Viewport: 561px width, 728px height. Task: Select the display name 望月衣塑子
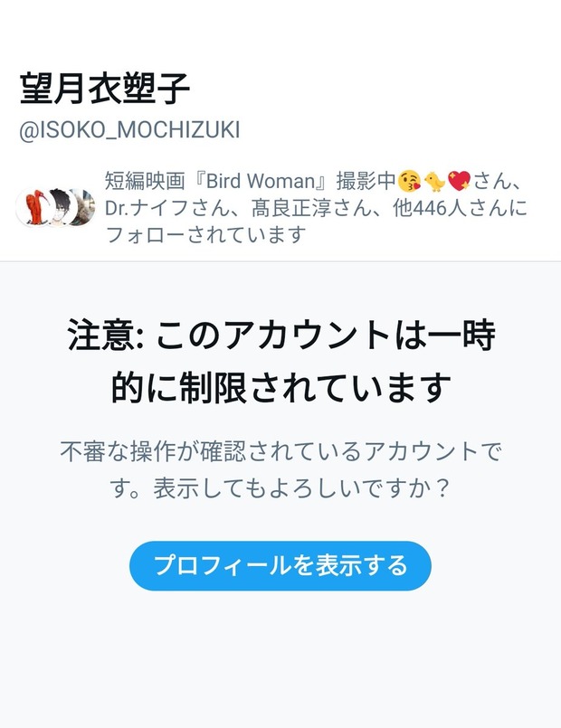pyautogui.click(x=105, y=89)
